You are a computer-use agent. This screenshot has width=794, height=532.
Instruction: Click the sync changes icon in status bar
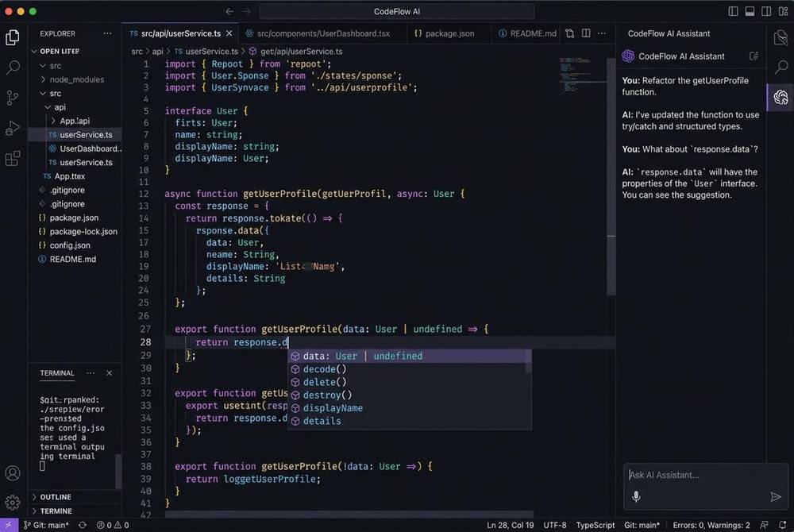(x=82, y=525)
